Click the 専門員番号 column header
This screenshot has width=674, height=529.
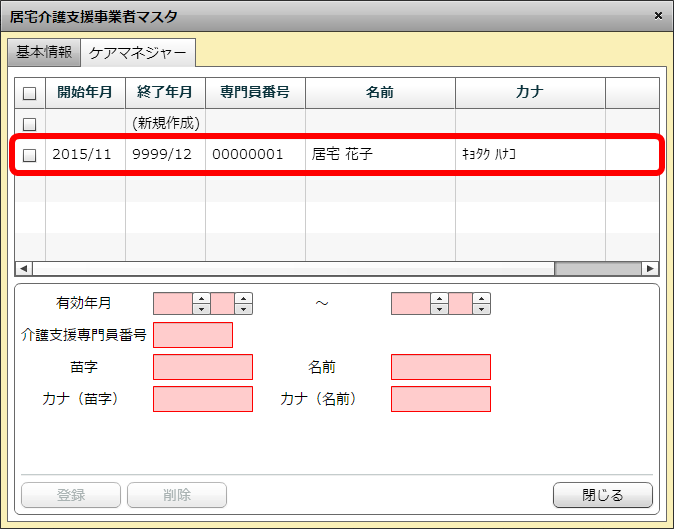[255, 93]
